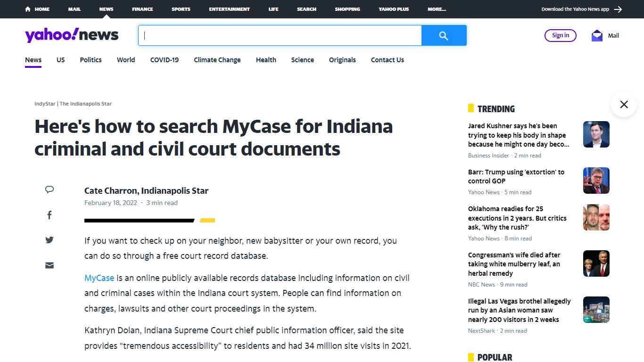Open FINANCE in top navigation bar
644x362 pixels.
(x=142, y=9)
